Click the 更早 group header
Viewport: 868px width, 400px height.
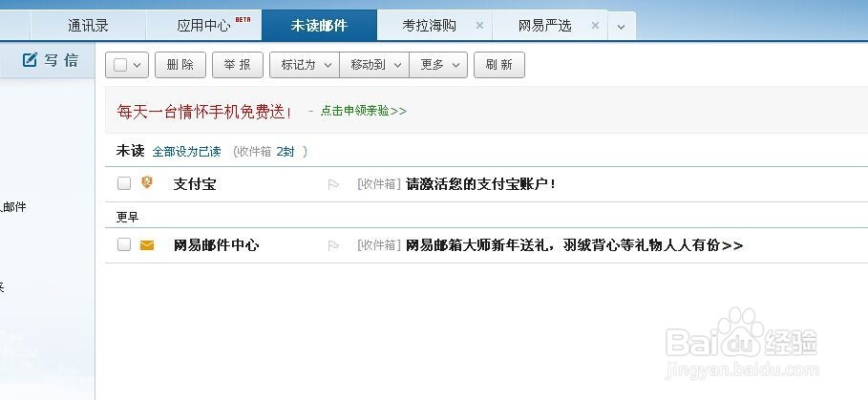(127, 218)
